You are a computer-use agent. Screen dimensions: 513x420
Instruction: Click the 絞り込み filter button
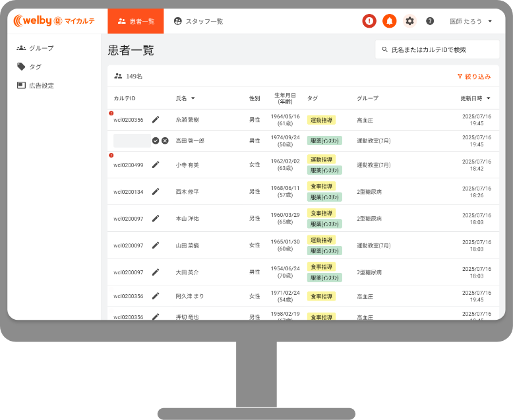473,76
